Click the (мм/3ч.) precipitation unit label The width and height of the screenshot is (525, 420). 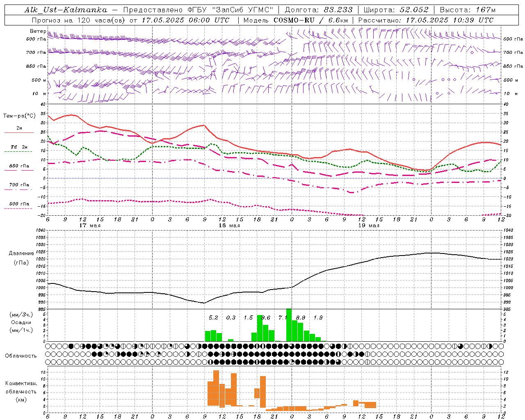pos(21,315)
